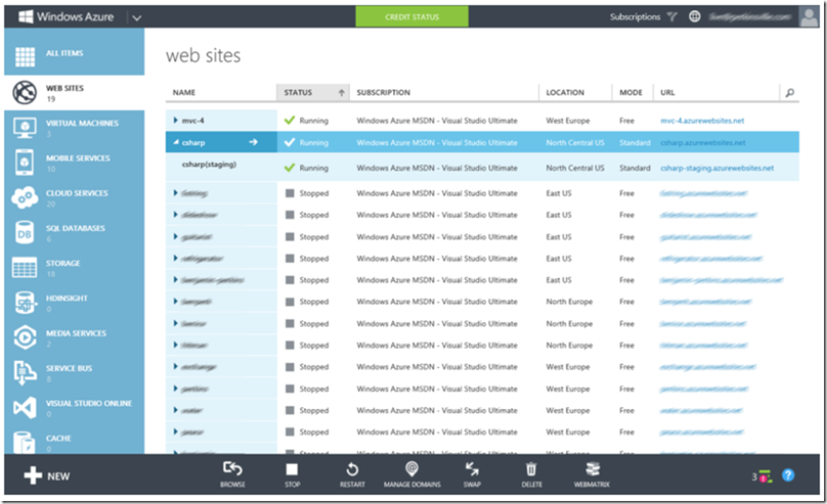Open the notifications indicator showing 3

click(x=762, y=477)
